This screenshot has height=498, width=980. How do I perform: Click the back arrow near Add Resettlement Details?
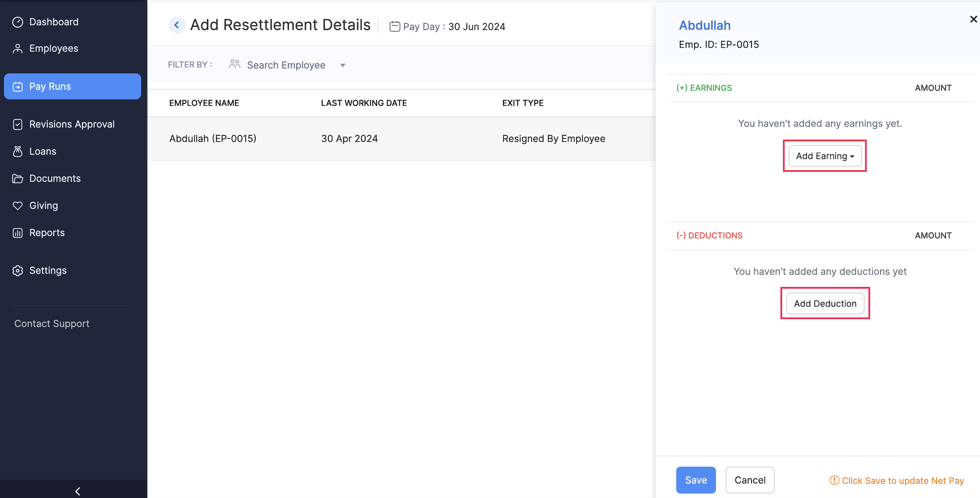(x=176, y=24)
